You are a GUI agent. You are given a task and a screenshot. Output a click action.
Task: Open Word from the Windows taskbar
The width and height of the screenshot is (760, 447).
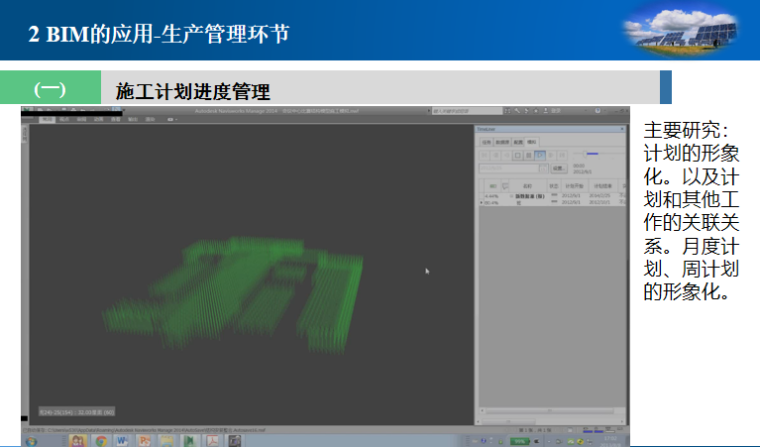pos(122,439)
